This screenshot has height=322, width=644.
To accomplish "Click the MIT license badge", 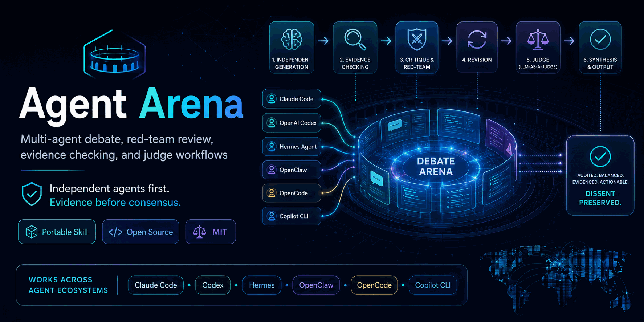I will pos(211,232).
